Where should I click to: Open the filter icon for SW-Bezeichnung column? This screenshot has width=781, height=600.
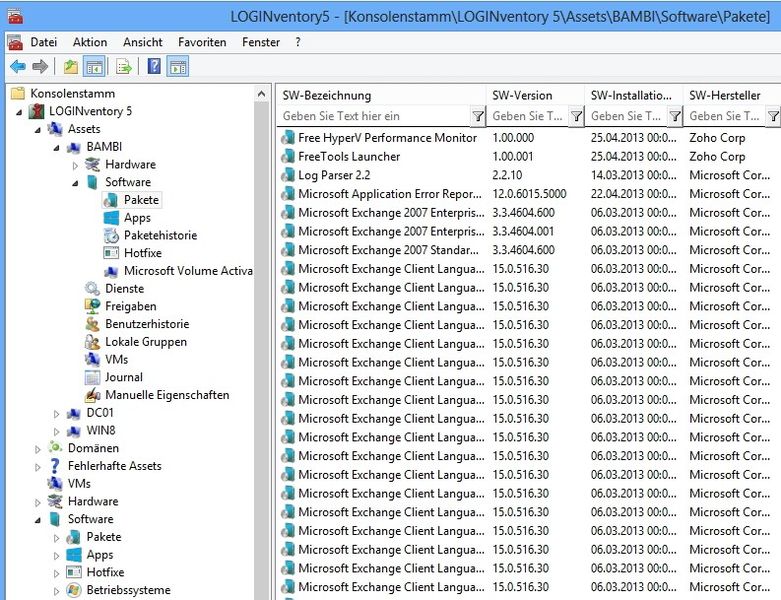click(x=477, y=117)
